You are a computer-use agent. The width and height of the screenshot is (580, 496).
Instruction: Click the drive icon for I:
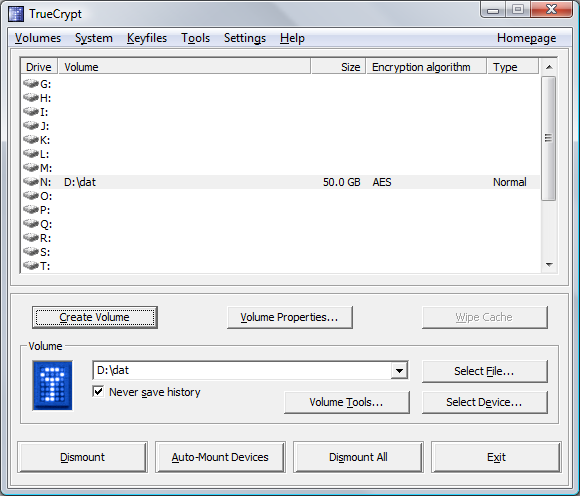coord(31,112)
